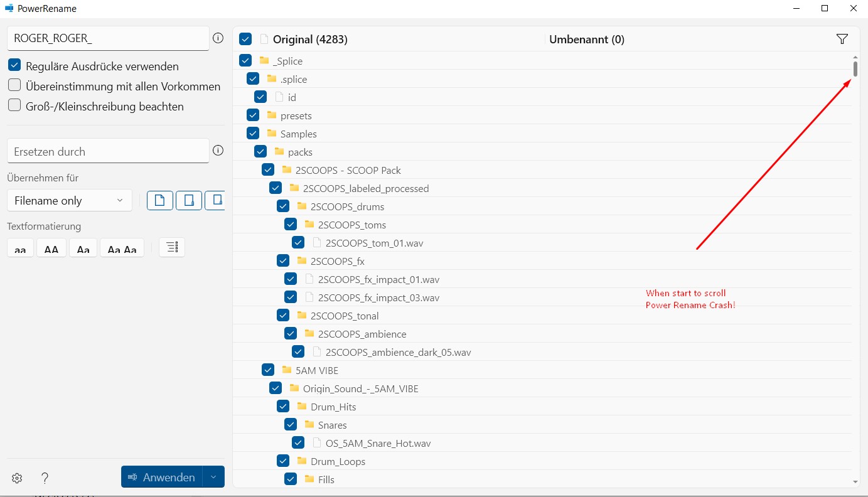The width and height of the screenshot is (868, 497).
Task: Capitalize each word via the Aa Aa icon
Action: 122,247
